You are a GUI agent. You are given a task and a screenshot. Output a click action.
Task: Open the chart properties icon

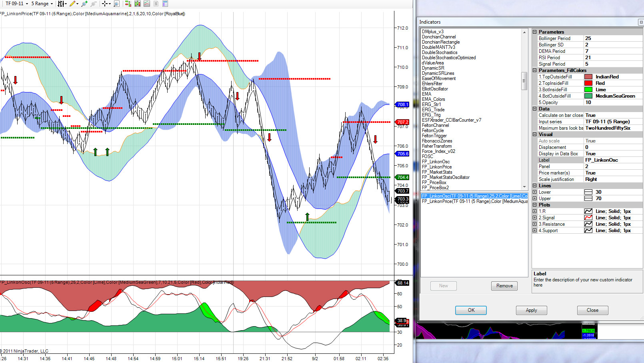coord(165,4)
